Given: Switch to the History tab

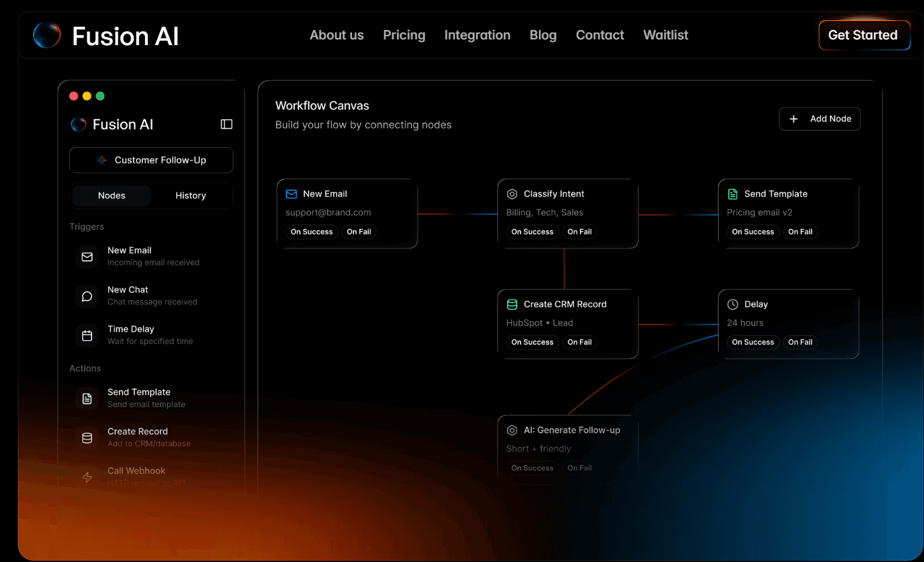Looking at the screenshot, I should click(x=191, y=196).
